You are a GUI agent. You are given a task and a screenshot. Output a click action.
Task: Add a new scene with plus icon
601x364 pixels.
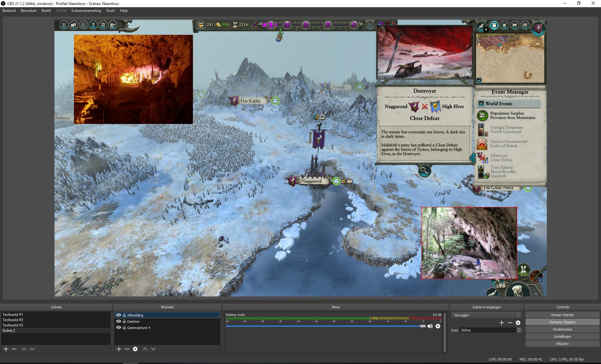6,349
